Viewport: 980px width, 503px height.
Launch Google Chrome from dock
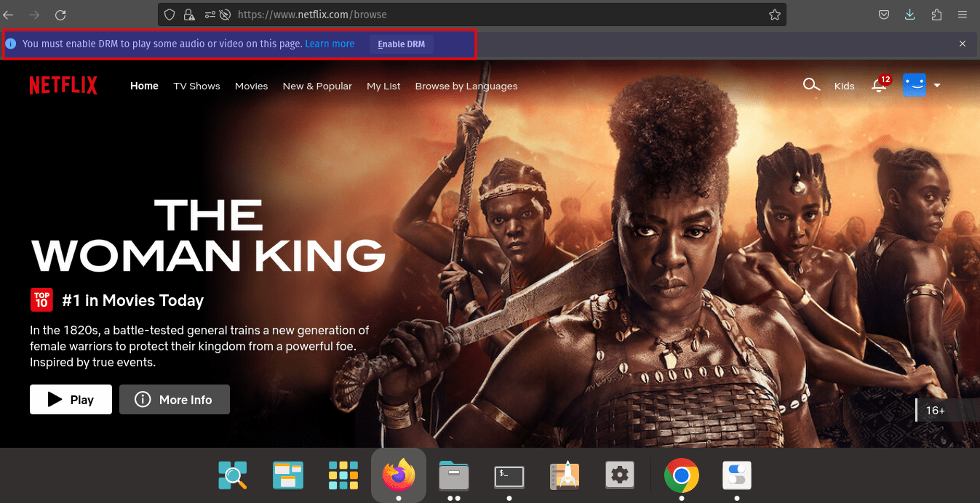click(682, 475)
